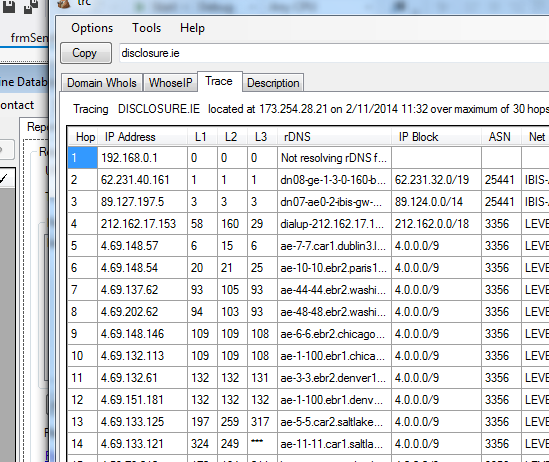The width and height of the screenshot is (549, 462).
Task: Click Save icon in background window toolbar
Action: [9, 6]
